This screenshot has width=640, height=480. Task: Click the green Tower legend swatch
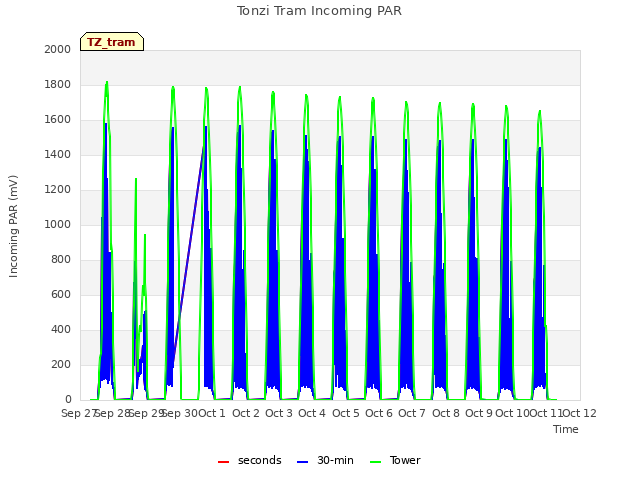point(375,462)
